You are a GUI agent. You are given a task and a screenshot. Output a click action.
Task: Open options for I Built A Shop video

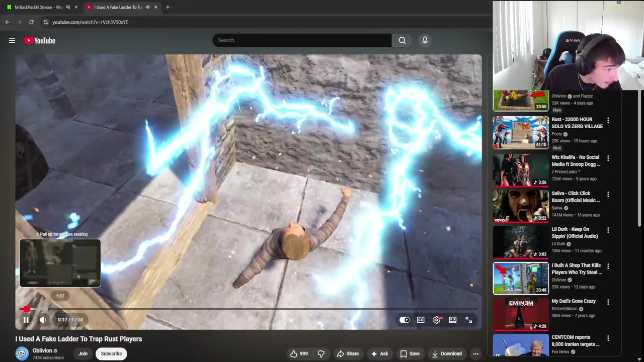[608, 266]
